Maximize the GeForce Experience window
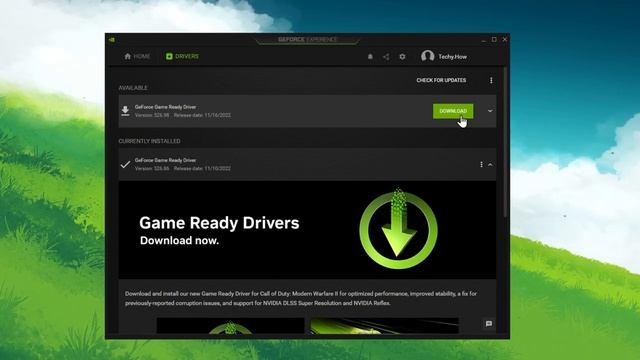 pyautogui.click(x=494, y=40)
